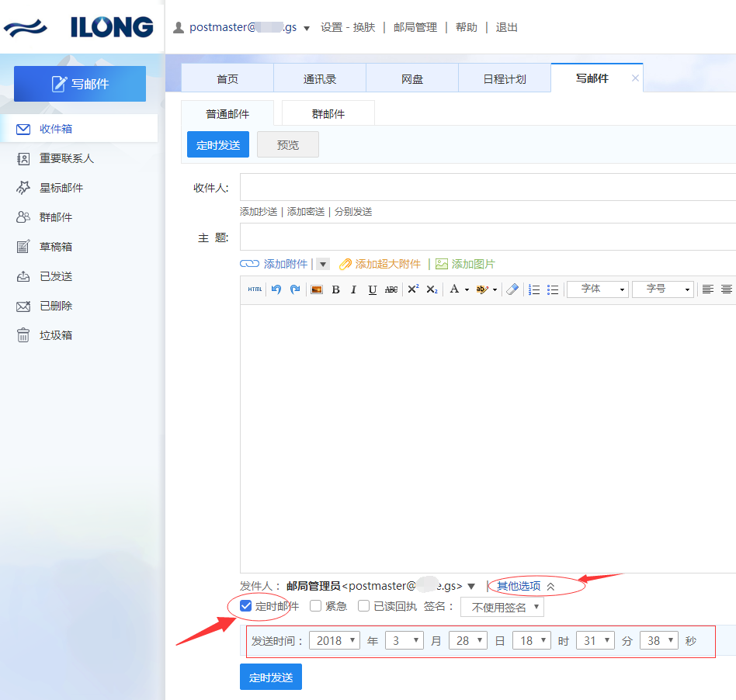
Task: Uncheck the 定时邮件 checkbox
Action: [x=246, y=606]
